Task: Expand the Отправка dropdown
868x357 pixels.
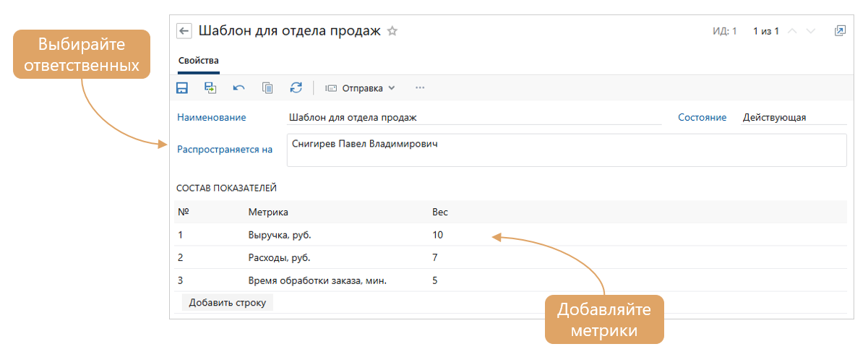Action: [x=360, y=88]
